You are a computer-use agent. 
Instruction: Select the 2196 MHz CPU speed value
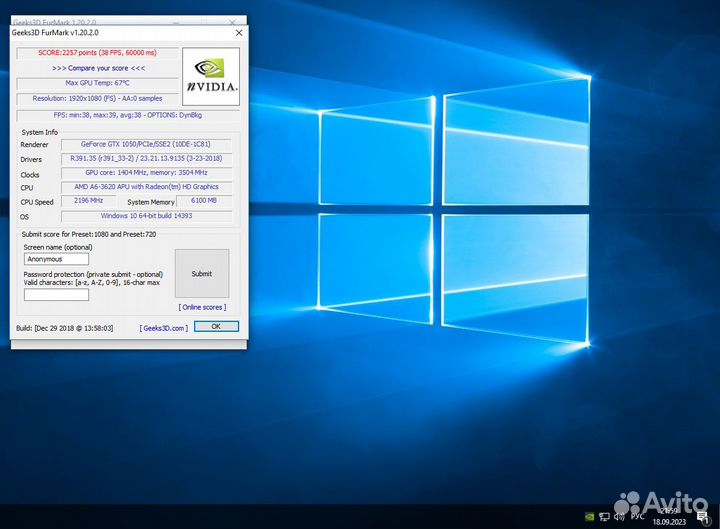tap(88, 201)
